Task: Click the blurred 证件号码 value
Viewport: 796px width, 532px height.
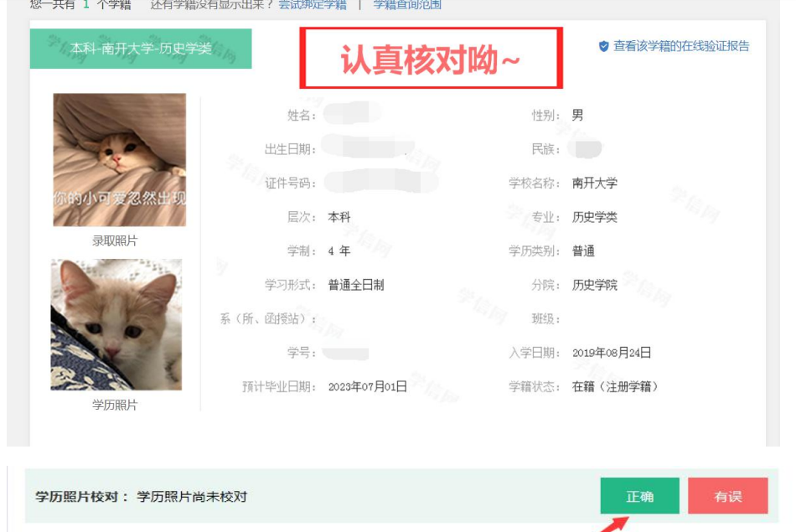Action: point(381,183)
